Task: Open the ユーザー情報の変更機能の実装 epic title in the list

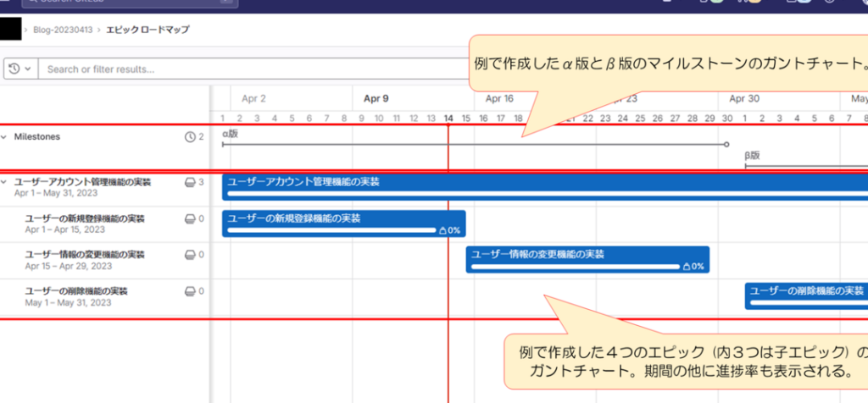Action: 85,254
